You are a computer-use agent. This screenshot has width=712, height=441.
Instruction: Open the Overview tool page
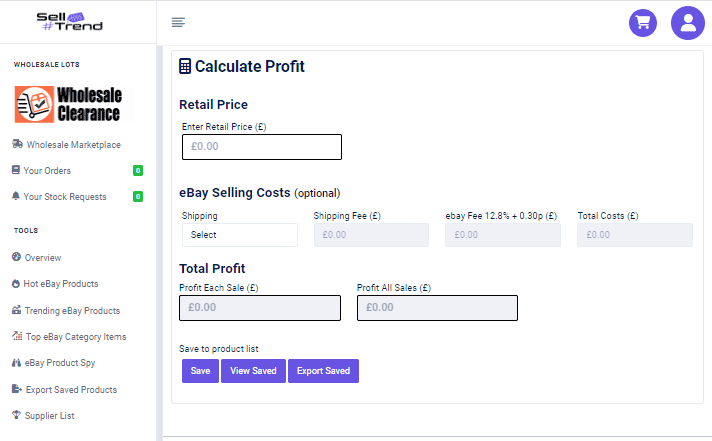click(x=42, y=258)
